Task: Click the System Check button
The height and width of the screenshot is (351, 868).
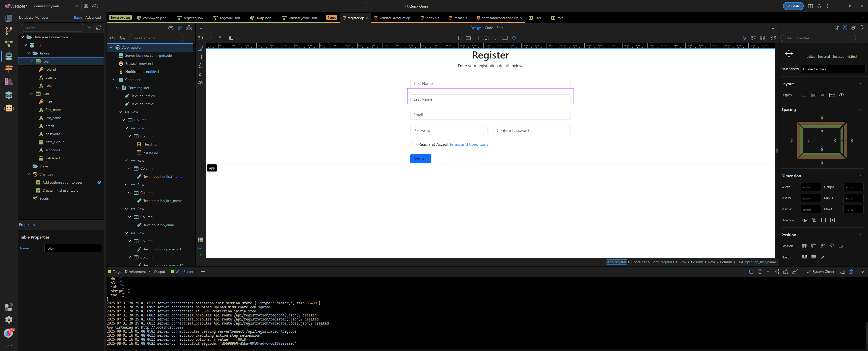Action: pyautogui.click(x=820, y=272)
